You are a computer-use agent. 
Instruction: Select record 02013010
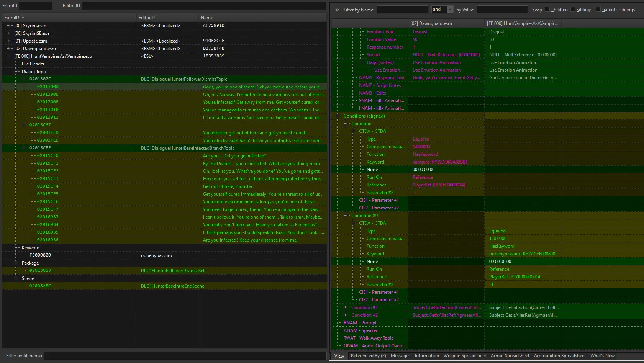click(x=164, y=110)
